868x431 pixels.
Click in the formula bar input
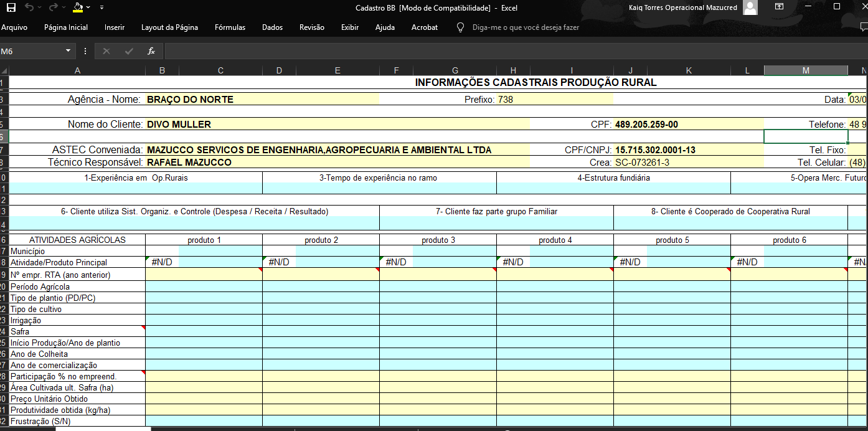pyautogui.click(x=498, y=51)
